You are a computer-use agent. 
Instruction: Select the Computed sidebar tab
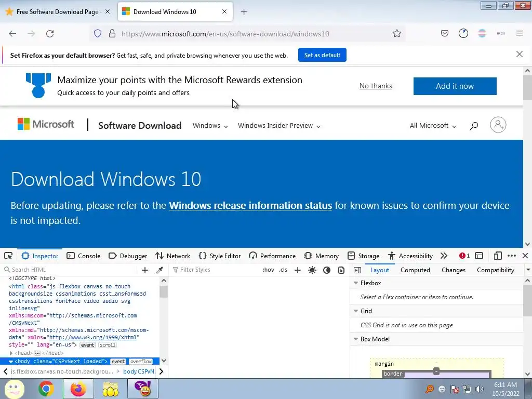[x=415, y=270]
